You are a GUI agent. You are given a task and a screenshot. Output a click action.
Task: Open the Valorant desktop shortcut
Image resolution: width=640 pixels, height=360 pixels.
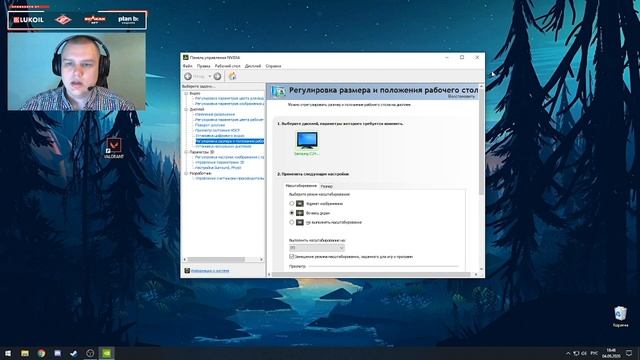[114, 148]
